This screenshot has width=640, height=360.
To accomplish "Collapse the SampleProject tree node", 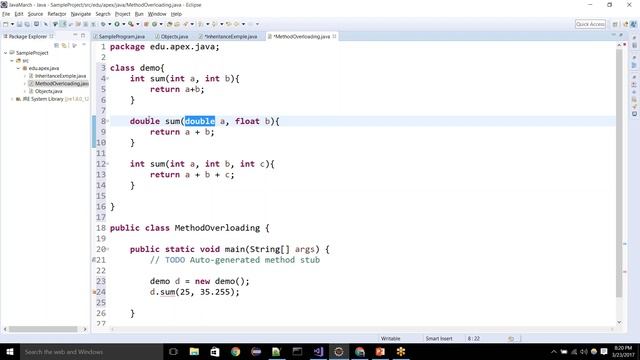I will (6, 53).
